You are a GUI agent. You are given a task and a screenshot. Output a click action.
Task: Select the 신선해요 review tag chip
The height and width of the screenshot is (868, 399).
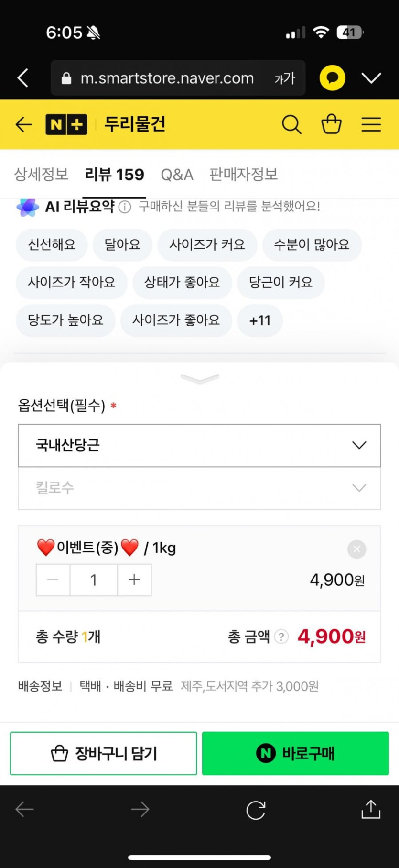52,245
